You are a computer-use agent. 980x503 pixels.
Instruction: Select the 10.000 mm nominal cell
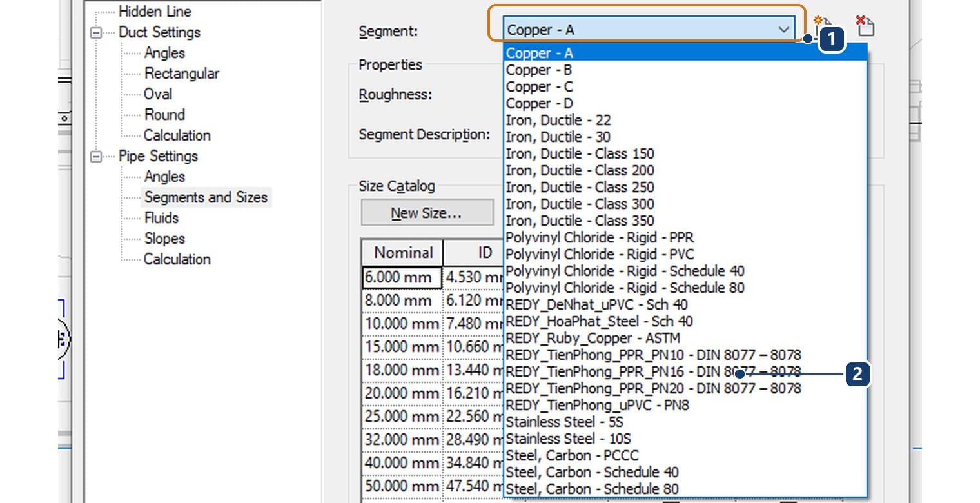pyautogui.click(x=402, y=324)
